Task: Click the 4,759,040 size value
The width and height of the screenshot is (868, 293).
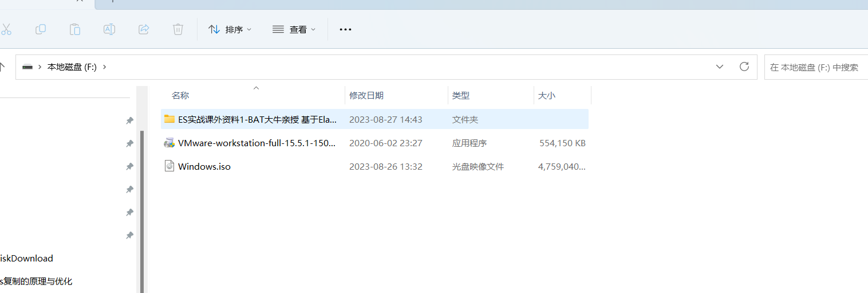Action: 562,166
